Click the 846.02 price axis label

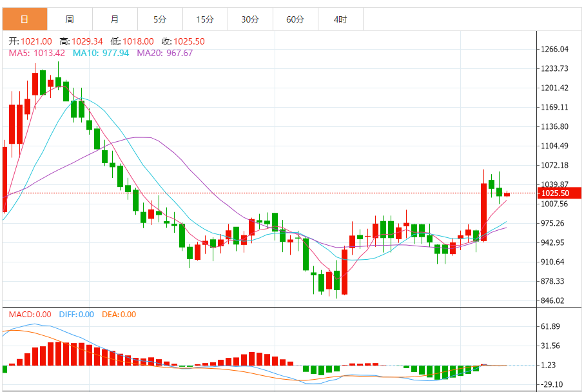coord(552,300)
